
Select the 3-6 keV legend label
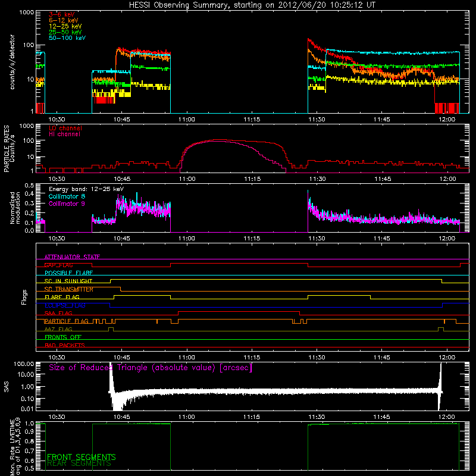pos(62,14)
